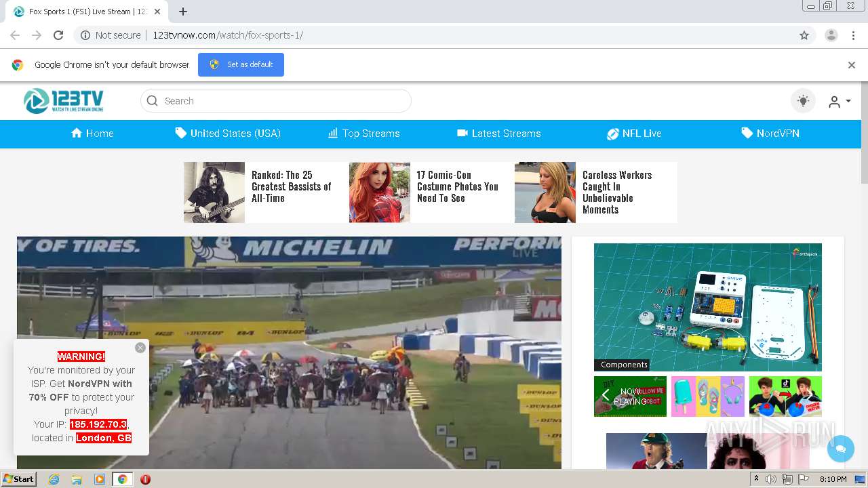Open the Home menu item

coord(92,134)
